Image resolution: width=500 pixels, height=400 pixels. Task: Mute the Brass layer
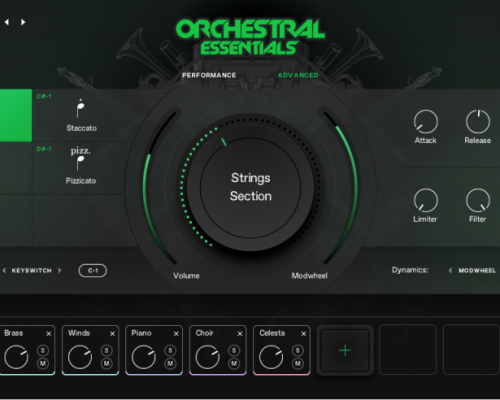coord(43,363)
